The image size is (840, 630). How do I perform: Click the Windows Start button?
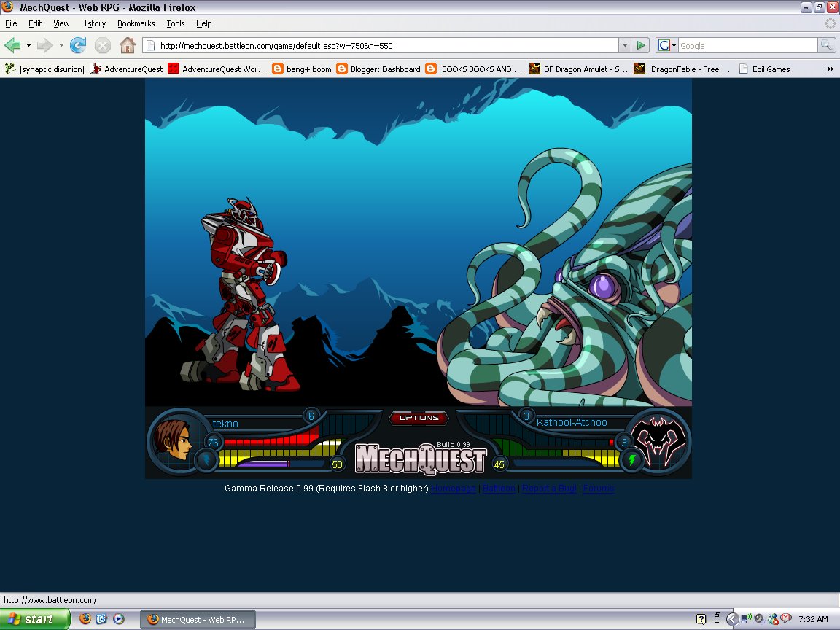pos(35,619)
